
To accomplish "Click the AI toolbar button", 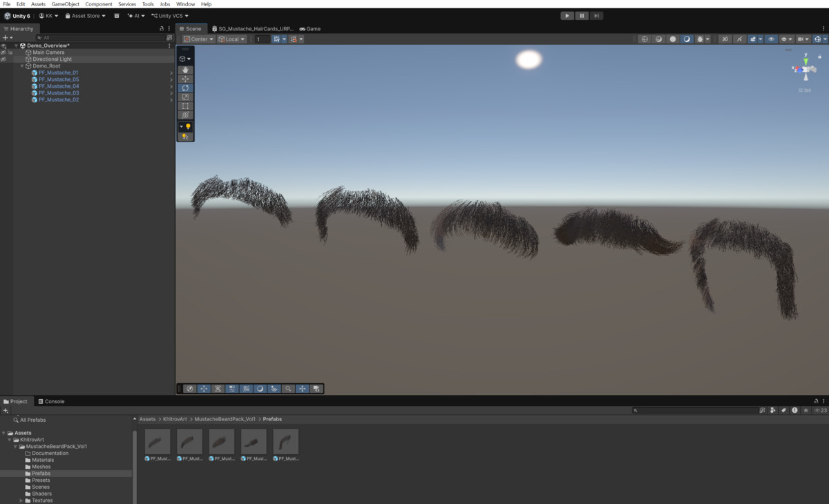I will click(136, 16).
